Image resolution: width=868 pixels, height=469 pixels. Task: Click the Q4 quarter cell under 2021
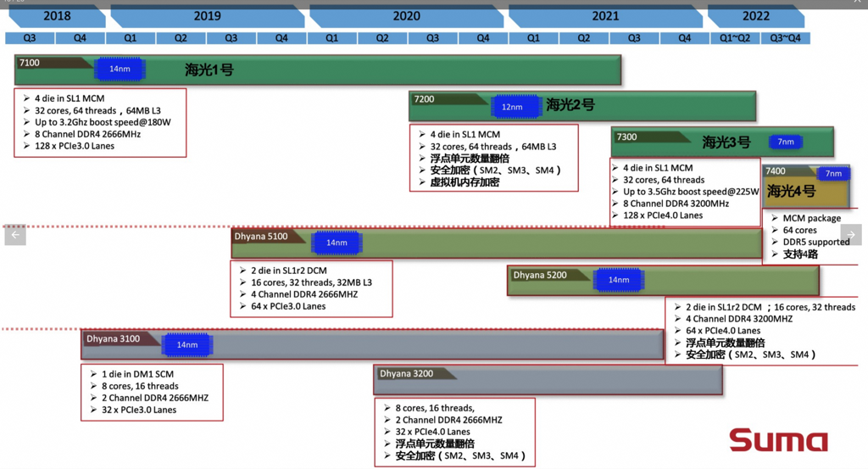coord(684,38)
